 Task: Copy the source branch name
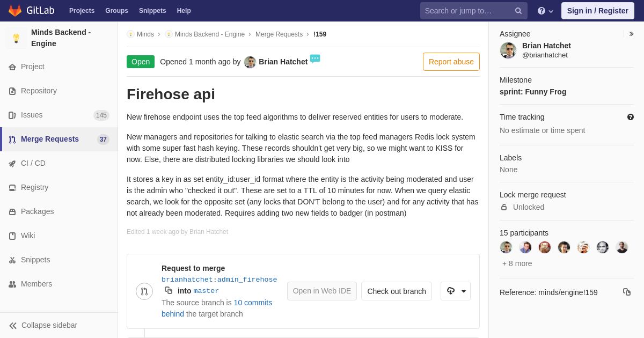pos(169,290)
